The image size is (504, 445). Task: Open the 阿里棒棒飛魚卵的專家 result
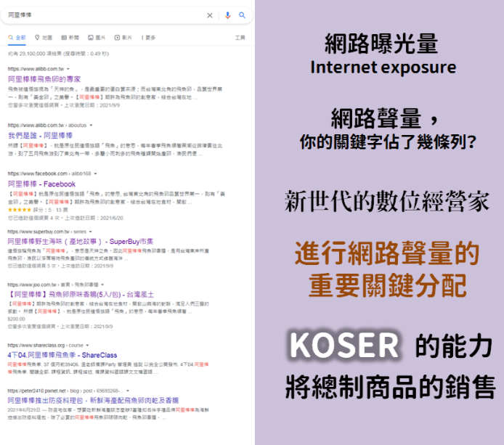click(44, 79)
